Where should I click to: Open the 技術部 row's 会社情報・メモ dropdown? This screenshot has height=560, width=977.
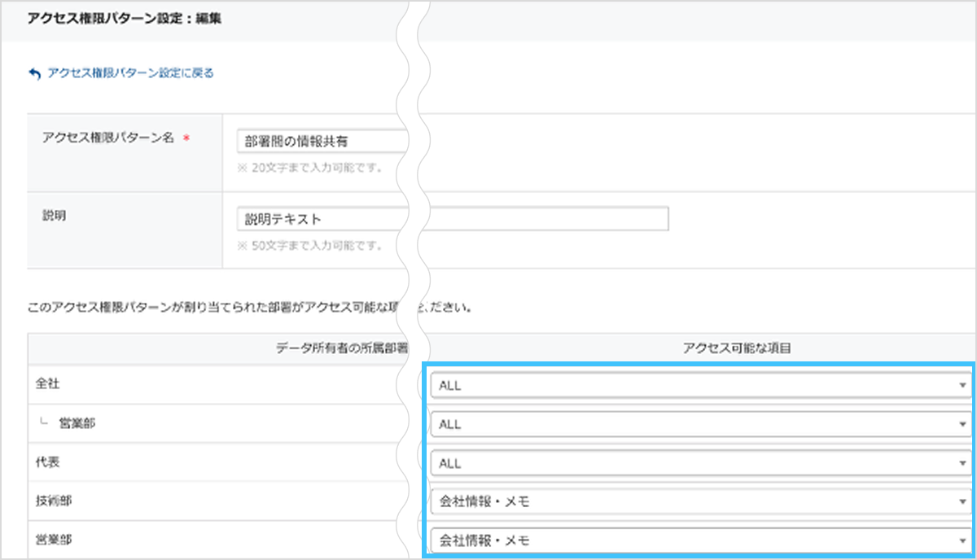699,502
